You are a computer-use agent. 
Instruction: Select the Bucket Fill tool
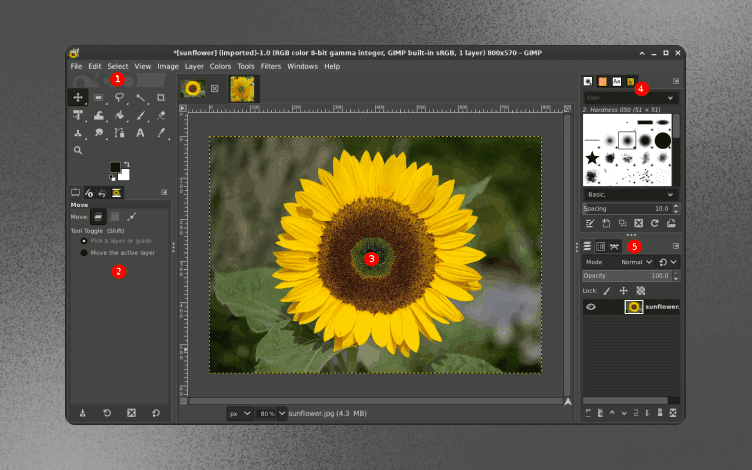point(119,115)
